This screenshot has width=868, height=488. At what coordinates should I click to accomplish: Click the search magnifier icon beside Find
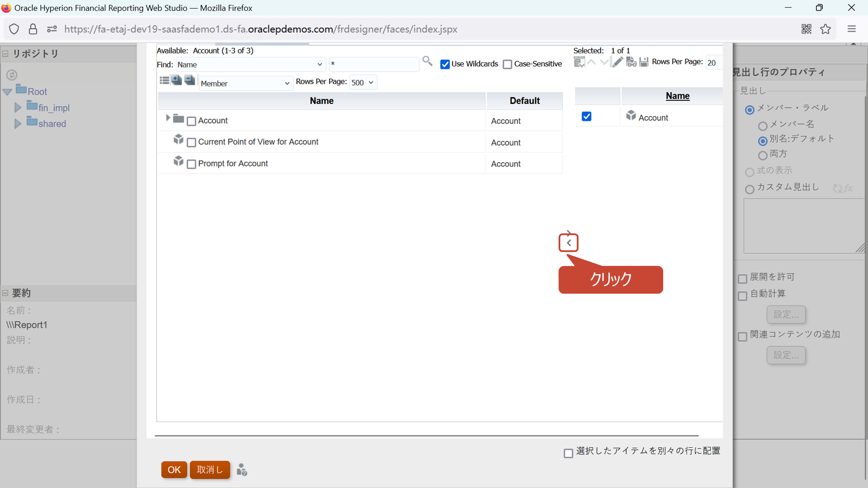click(x=427, y=62)
